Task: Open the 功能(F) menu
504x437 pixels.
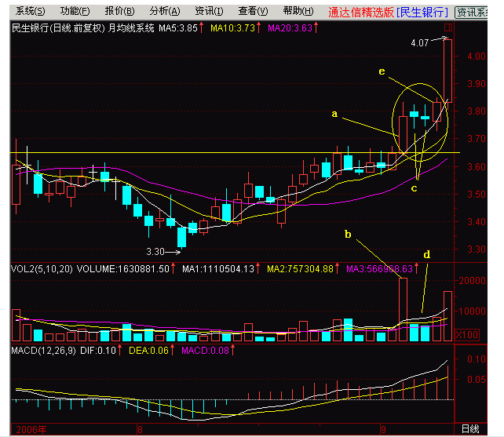Action: click(75, 12)
